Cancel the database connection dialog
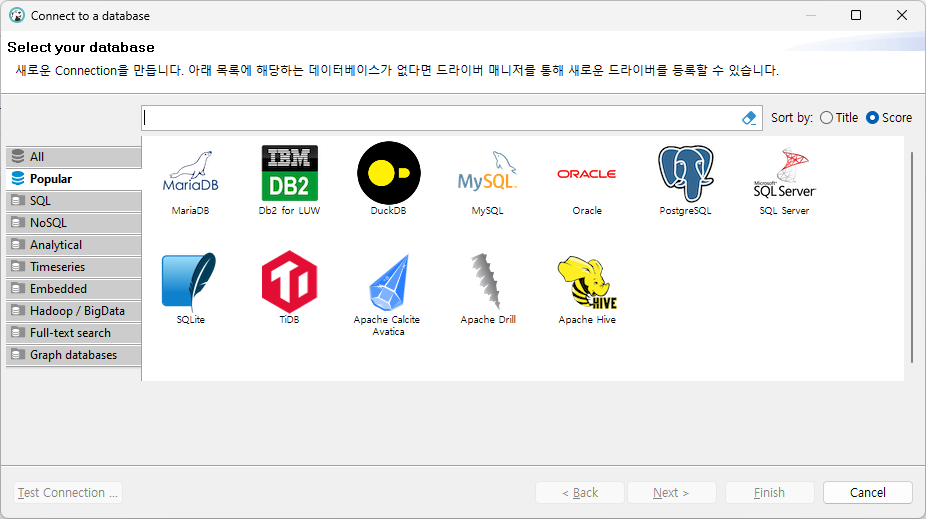Screen dimensions: 926x519 (868, 492)
